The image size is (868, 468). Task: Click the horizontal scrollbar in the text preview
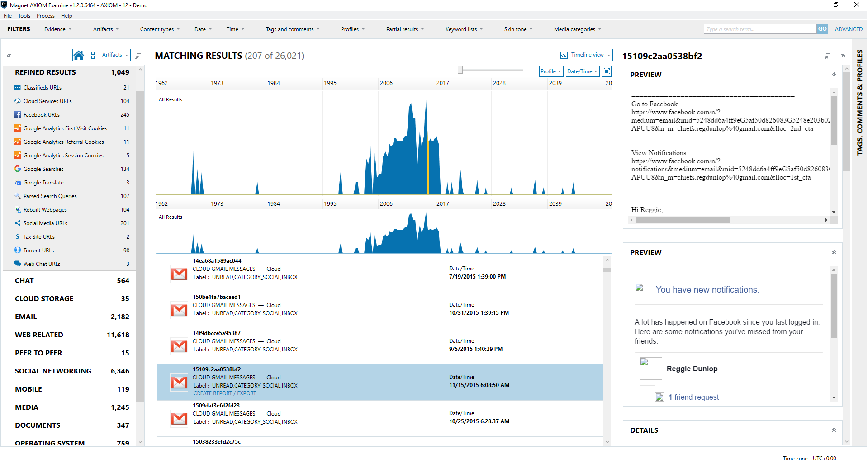tap(683, 220)
